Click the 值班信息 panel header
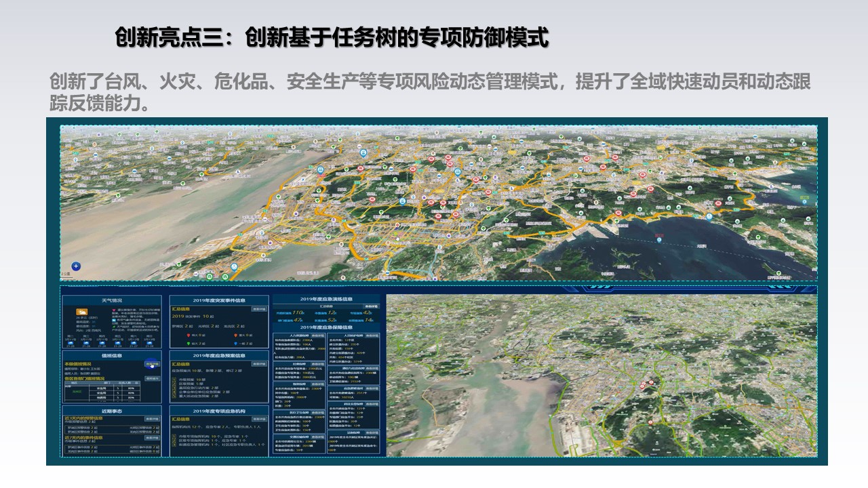This screenshot has height=488, width=868. tap(112, 355)
